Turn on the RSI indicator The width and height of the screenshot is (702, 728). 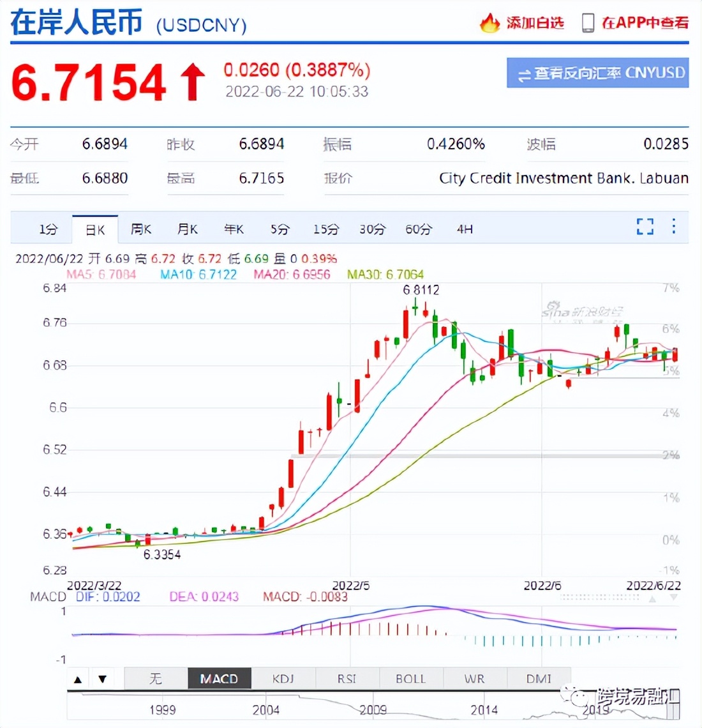(x=347, y=678)
